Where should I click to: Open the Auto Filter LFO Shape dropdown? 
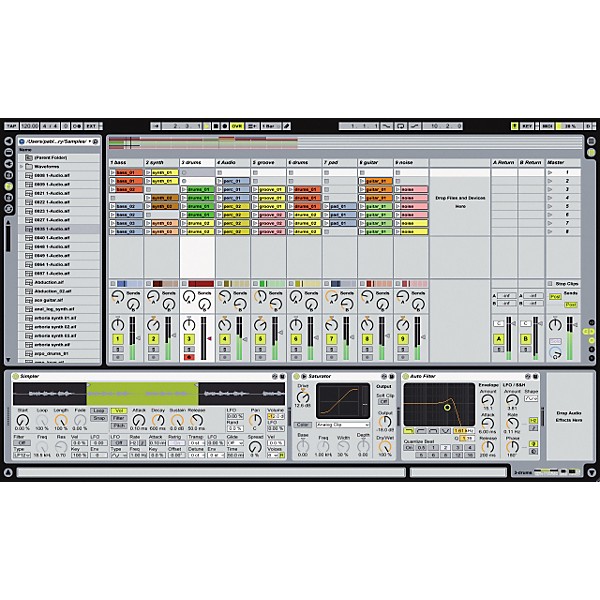click(x=531, y=398)
